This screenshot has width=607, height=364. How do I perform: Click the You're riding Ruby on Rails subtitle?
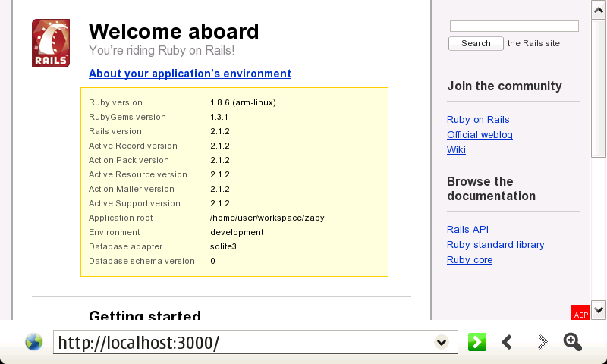(x=162, y=50)
